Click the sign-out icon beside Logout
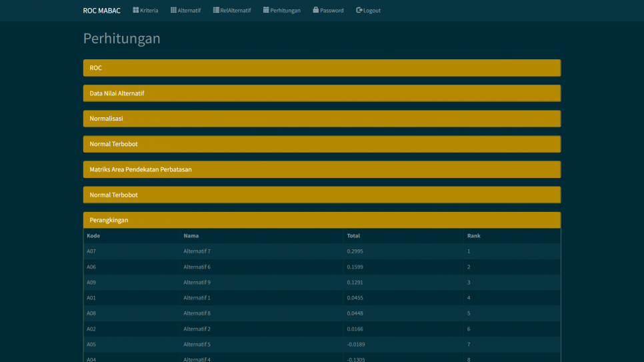This screenshot has width=644, height=362. (359, 10)
